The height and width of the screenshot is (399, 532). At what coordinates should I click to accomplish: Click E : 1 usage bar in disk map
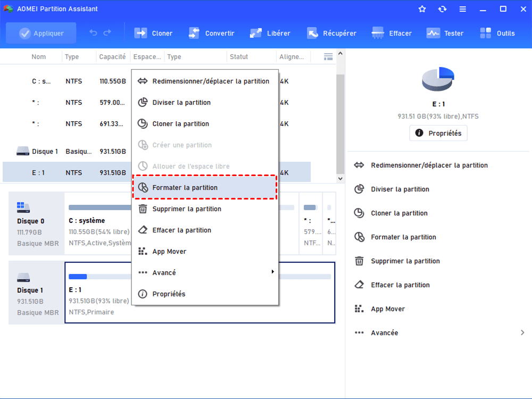pos(100,277)
